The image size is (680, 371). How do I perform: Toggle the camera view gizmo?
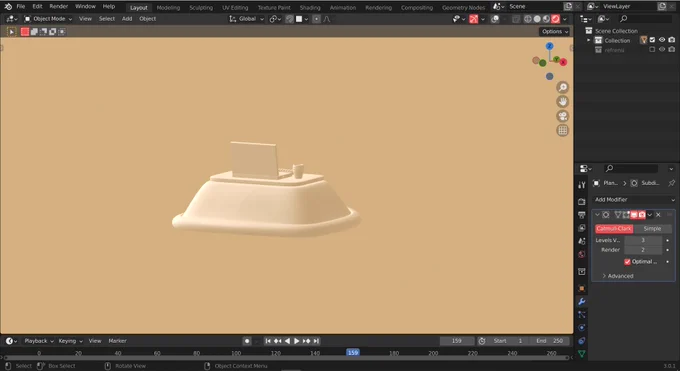pos(562,116)
